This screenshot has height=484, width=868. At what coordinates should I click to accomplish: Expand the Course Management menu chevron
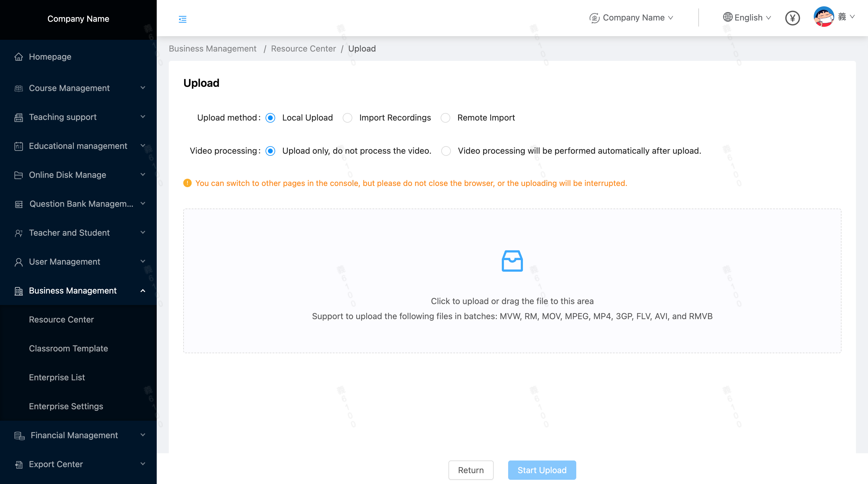(x=143, y=88)
